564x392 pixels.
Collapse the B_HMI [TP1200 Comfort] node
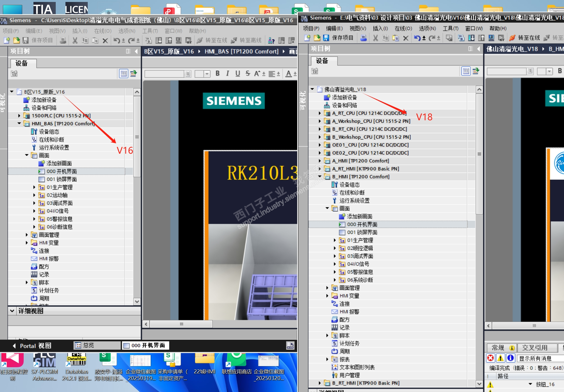(320, 177)
